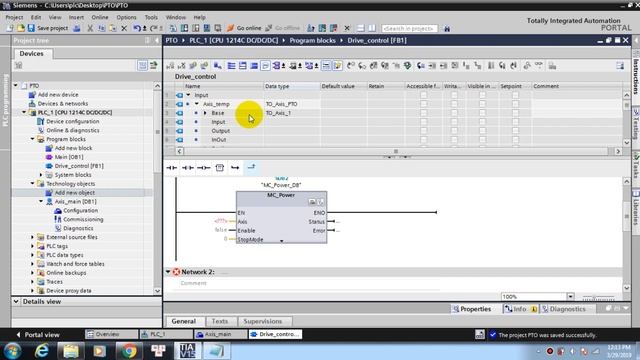Click the Monitoring glasses icon in the editor toolbar
Screen dimensions: 640x360
coord(539,65)
